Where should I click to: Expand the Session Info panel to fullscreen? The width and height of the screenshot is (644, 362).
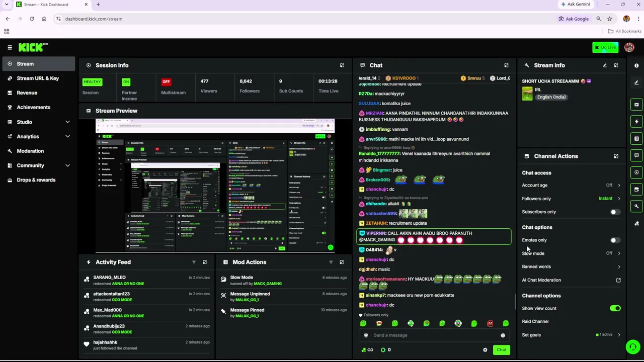coord(342,65)
